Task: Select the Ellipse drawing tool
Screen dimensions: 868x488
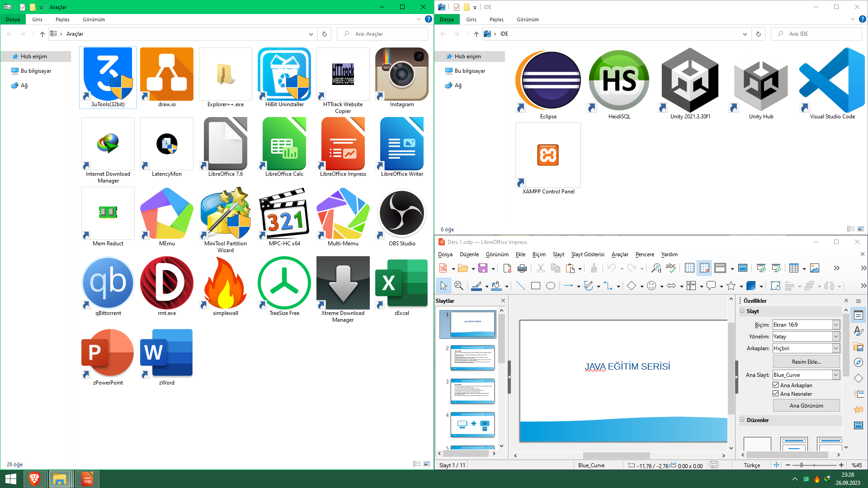Action: [x=551, y=286]
